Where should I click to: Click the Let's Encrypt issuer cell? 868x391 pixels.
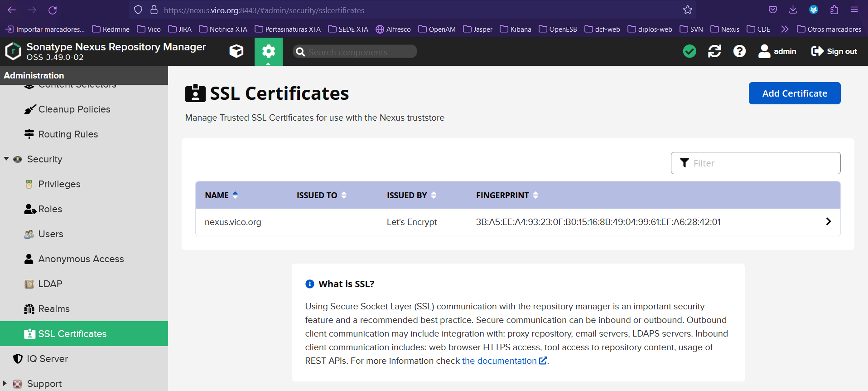(x=412, y=222)
